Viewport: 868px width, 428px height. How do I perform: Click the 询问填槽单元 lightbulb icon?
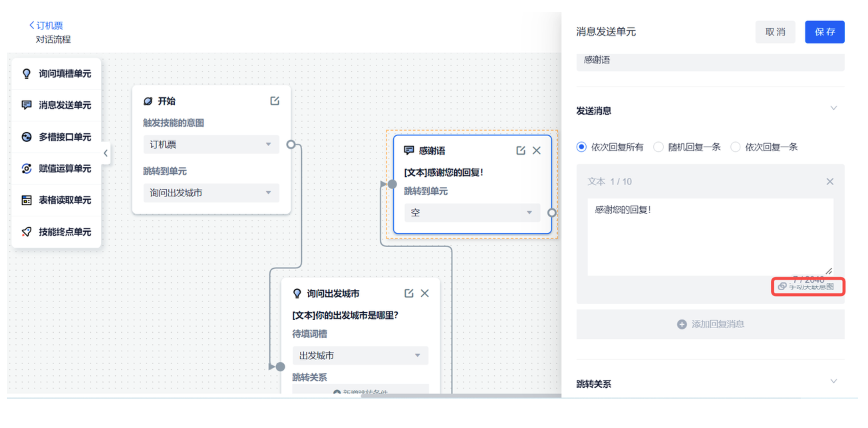click(x=26, y=73)
